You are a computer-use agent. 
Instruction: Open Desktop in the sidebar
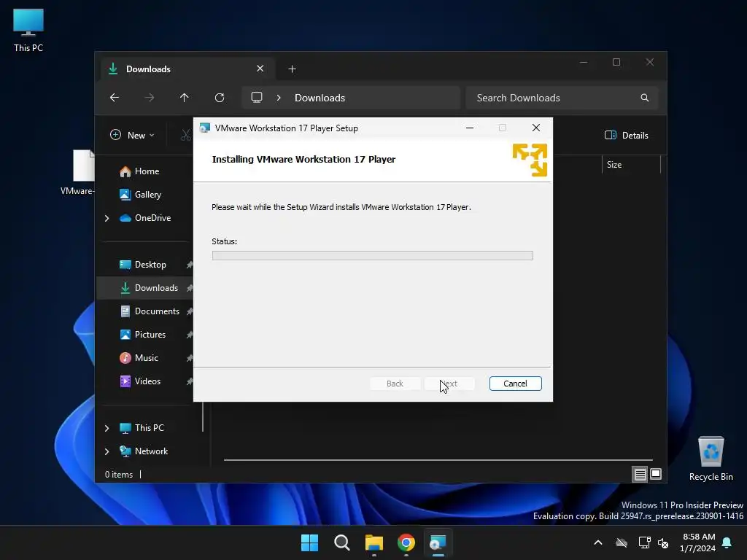150,264
